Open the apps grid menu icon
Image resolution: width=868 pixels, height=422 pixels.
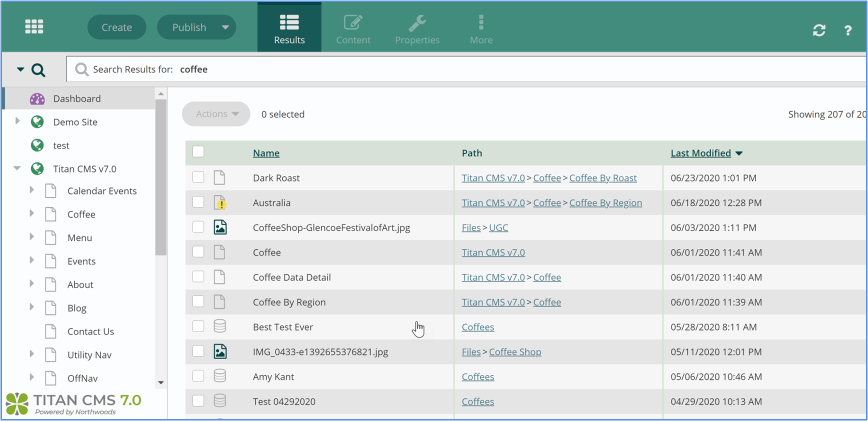(x=34, y=26)
